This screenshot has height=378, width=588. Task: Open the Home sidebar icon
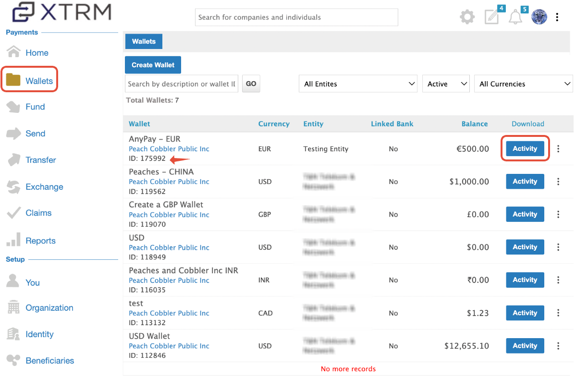(x=13, y=52)
